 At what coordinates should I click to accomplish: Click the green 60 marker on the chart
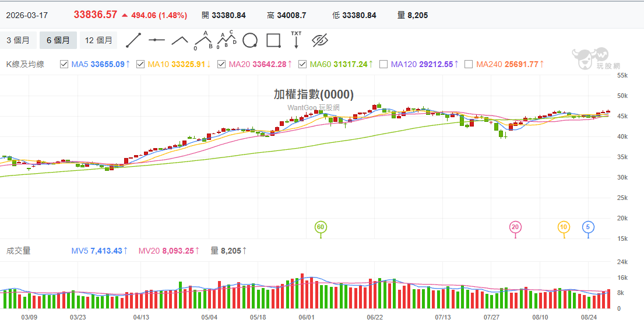click(x=321, y=227)
